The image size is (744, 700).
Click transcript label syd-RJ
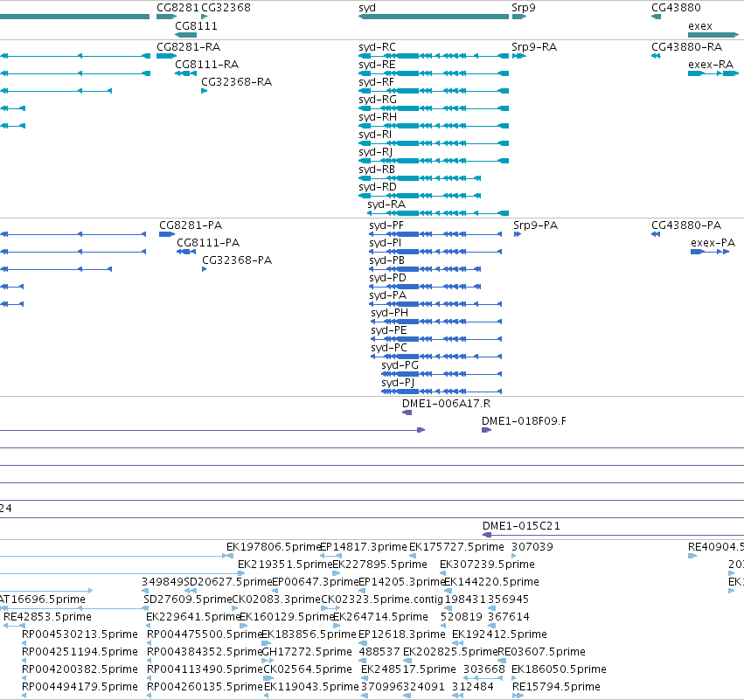(375, 153)
